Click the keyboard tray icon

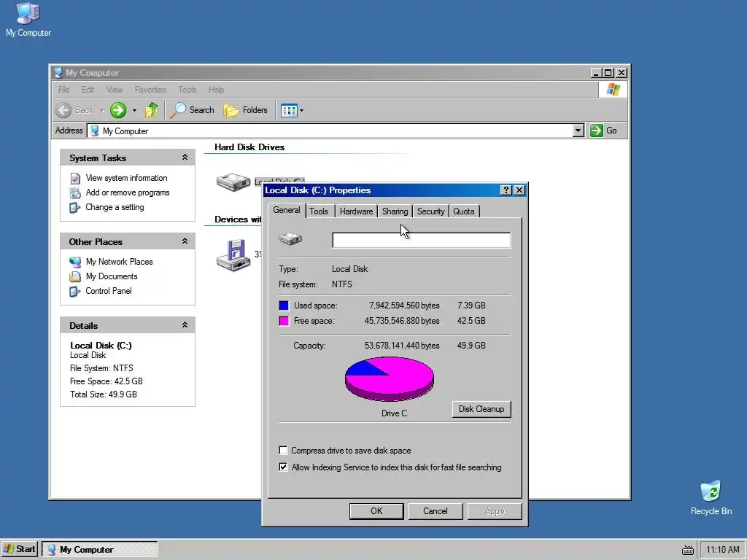[x=687, y=550]
